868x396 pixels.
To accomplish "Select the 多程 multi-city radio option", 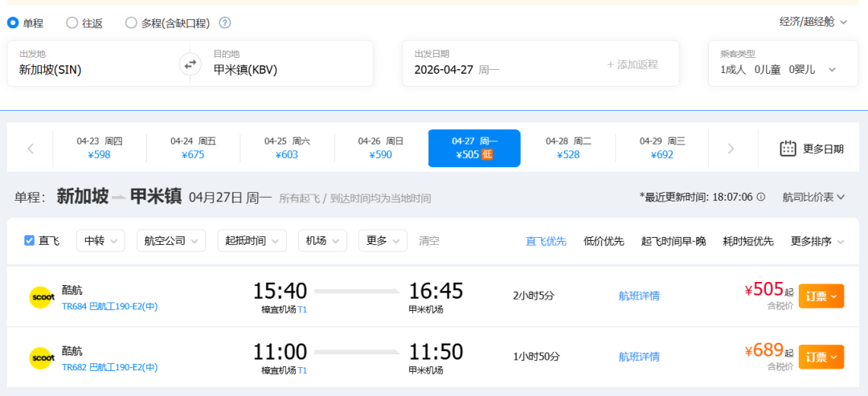I will 131,22.
